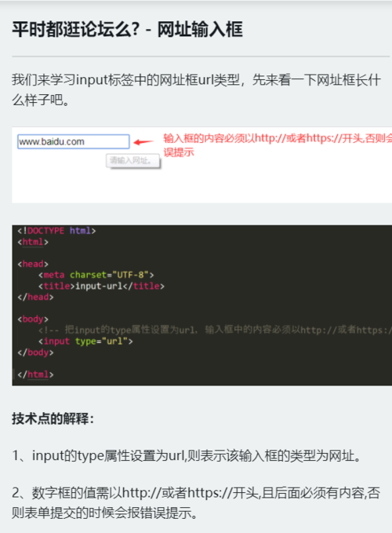The image size is (392, 533).
Task: Click the opening <html> tag line
Action: (x=33, y=242)
